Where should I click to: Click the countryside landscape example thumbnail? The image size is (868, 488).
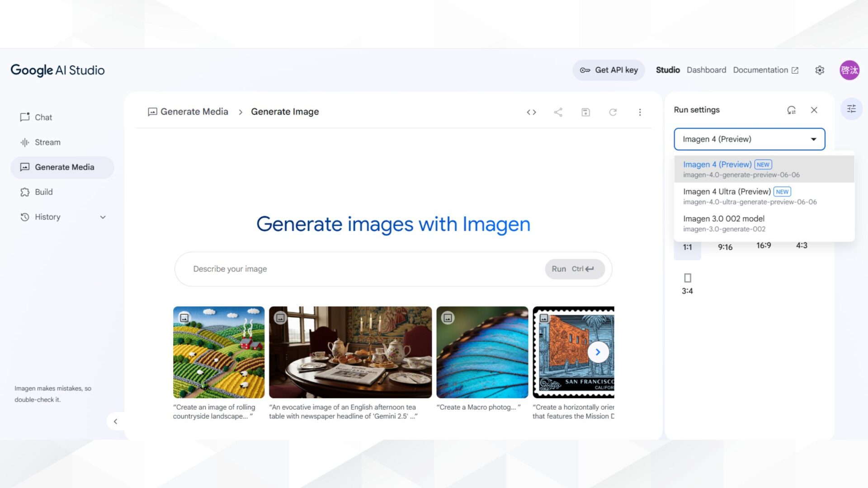219,352
